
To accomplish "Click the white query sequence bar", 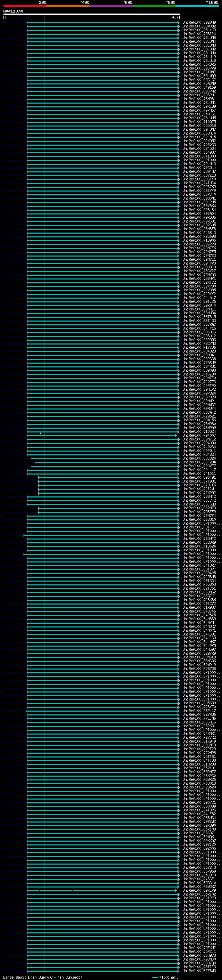I will pos(92,15).
